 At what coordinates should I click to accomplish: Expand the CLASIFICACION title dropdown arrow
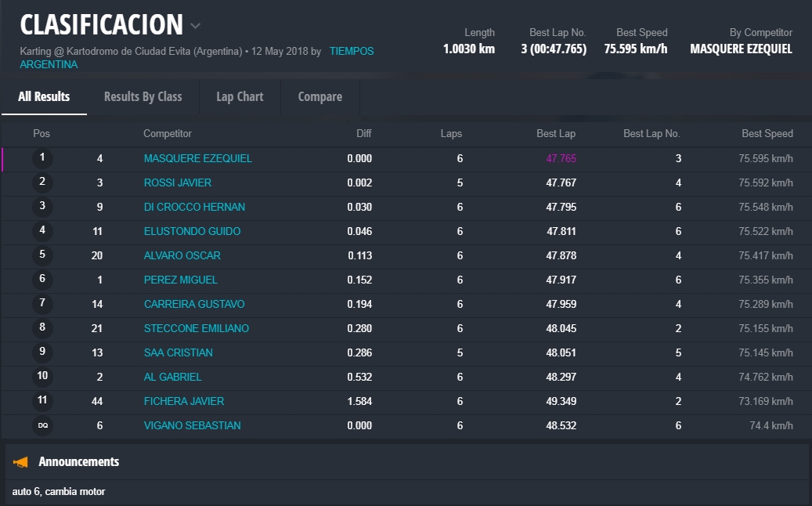click(x=195, y=26)
